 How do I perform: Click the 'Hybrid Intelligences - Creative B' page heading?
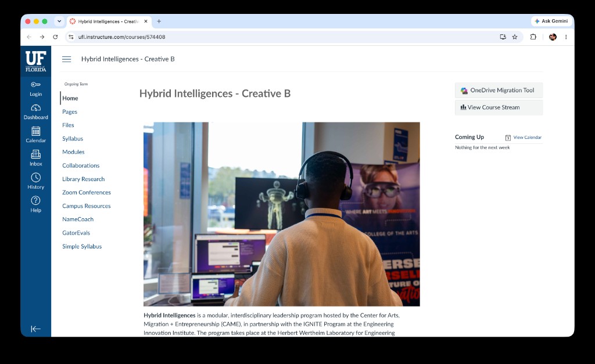215,93
